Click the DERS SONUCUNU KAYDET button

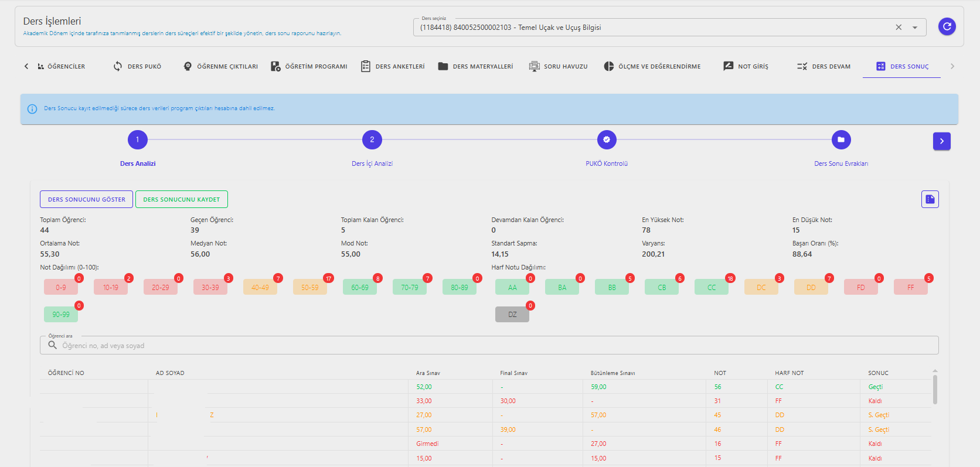[x=182, y=199]
